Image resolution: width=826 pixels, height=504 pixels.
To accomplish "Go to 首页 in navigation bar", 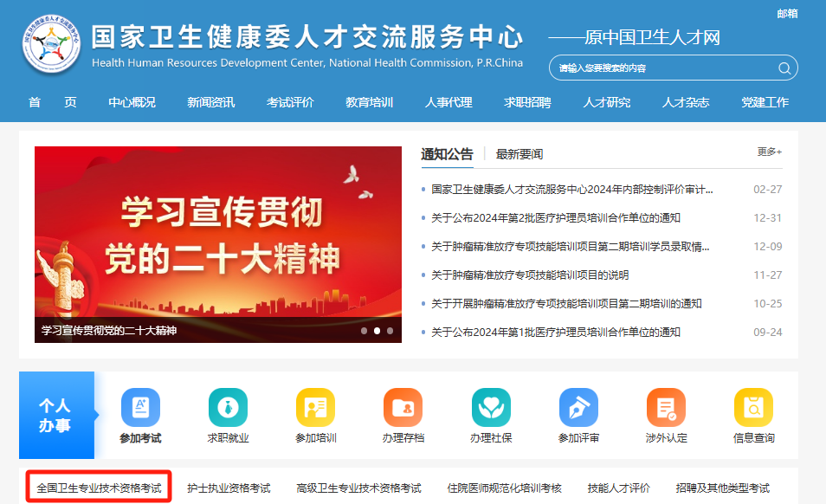I will click(52, 102).
